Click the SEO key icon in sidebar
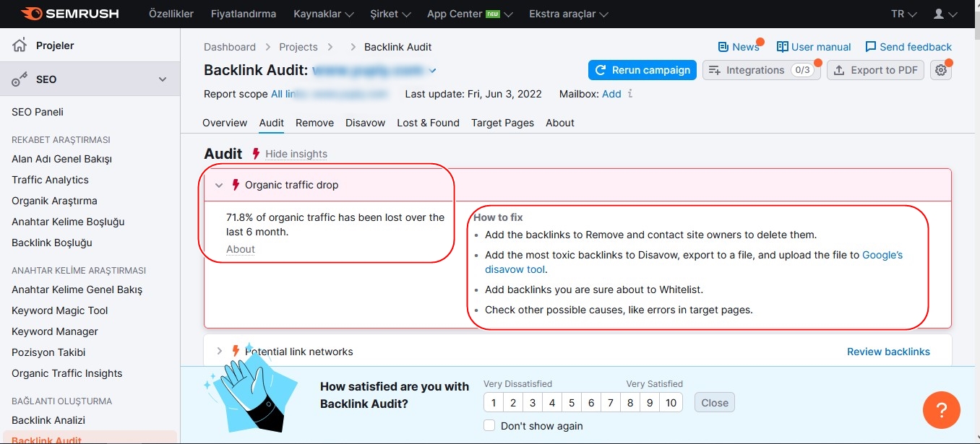The height and width of the screenshot is (444, 980). tap(20, 79)
